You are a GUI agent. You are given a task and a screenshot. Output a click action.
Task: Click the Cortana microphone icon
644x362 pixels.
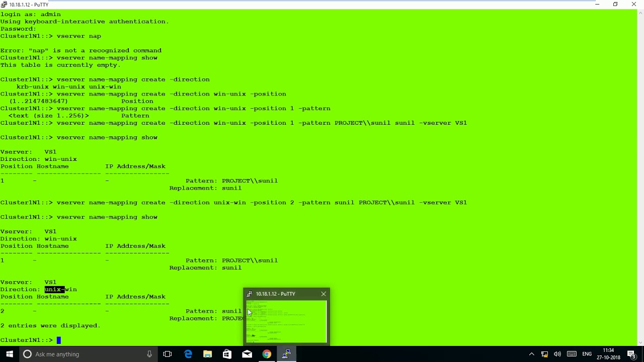tap(149, 354)
